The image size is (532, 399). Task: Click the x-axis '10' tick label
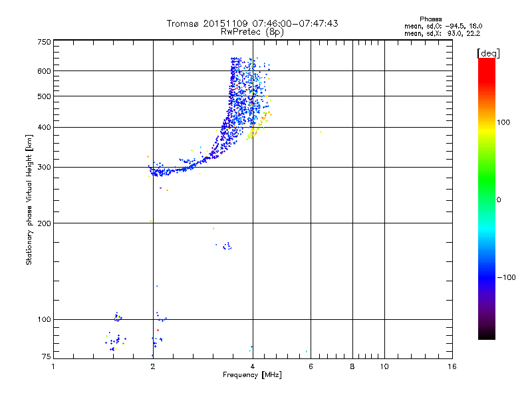click(x=384, y=366)
